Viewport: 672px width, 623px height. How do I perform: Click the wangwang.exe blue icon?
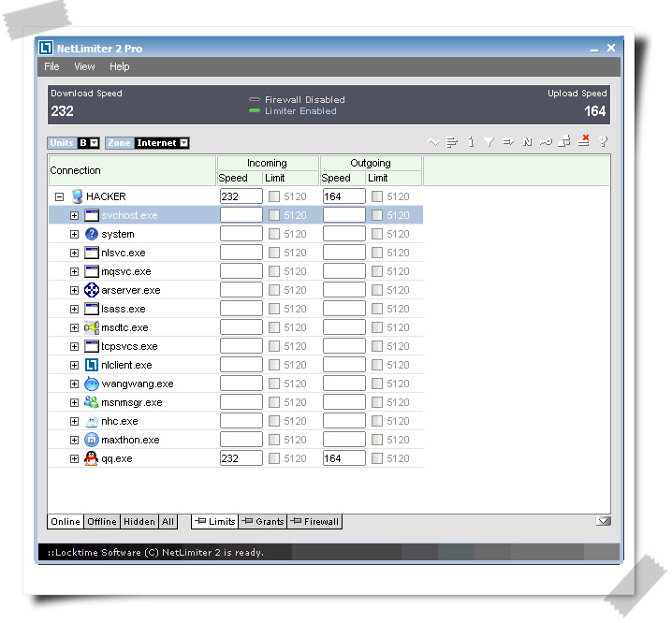tap(92, 384)
